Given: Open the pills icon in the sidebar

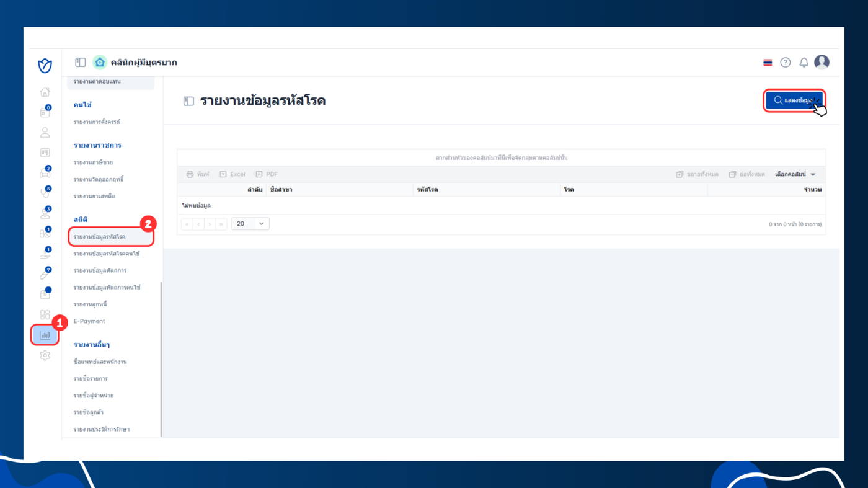Looking at the screenshot, I should (45, 234).
